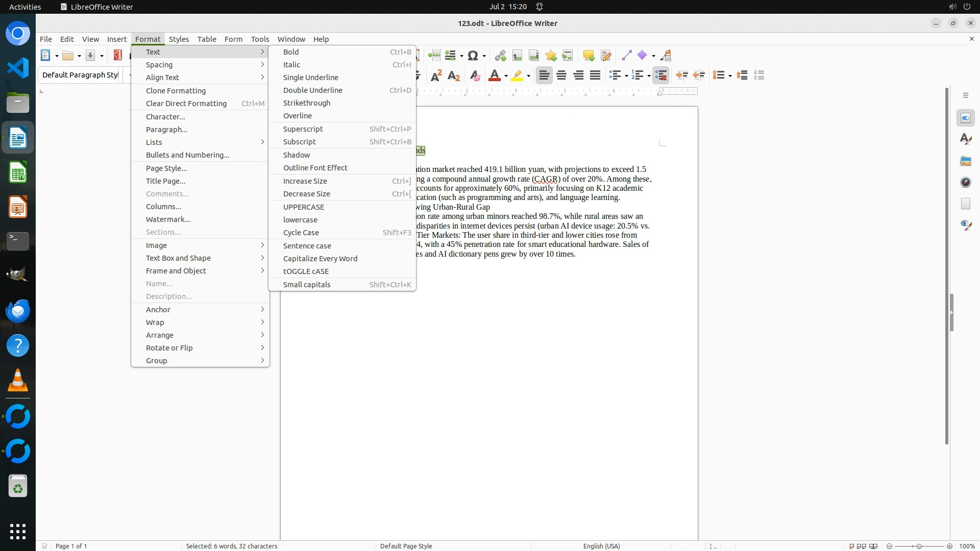Click the Paragraph Style input box
This screenshot has width=980, height=551.
click(x=80, y=75)
